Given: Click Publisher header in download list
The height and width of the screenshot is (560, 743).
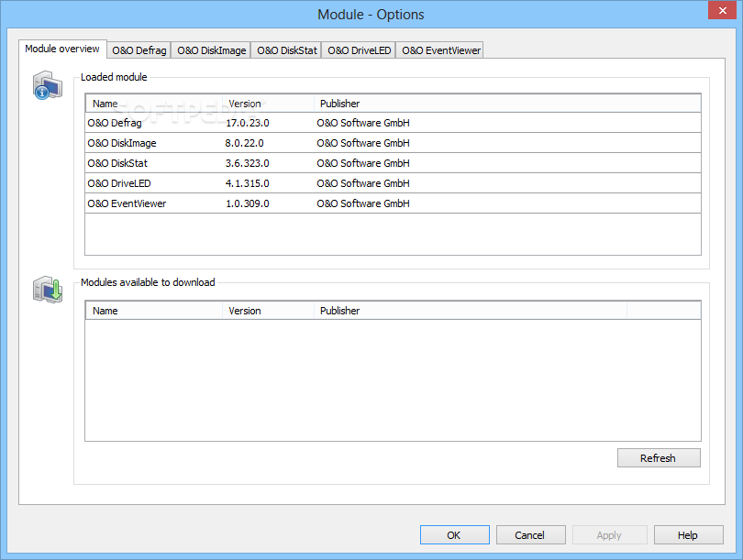Looking at the screenshot, I should 470,311.
